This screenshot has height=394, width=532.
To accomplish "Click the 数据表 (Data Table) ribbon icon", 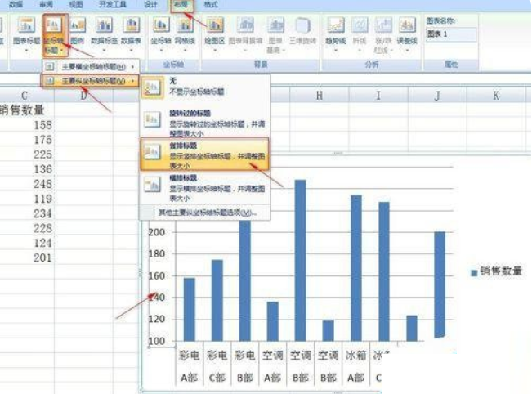I will pos(131,33).
